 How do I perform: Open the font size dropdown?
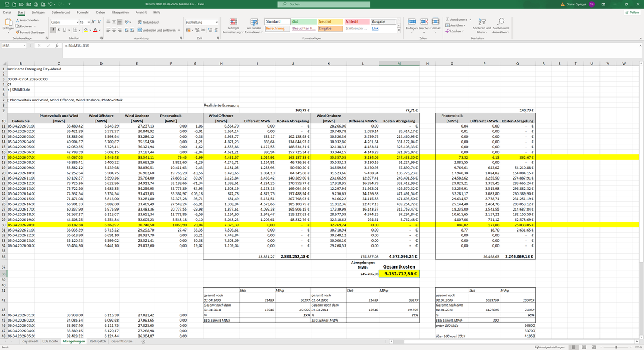(87, 21)
